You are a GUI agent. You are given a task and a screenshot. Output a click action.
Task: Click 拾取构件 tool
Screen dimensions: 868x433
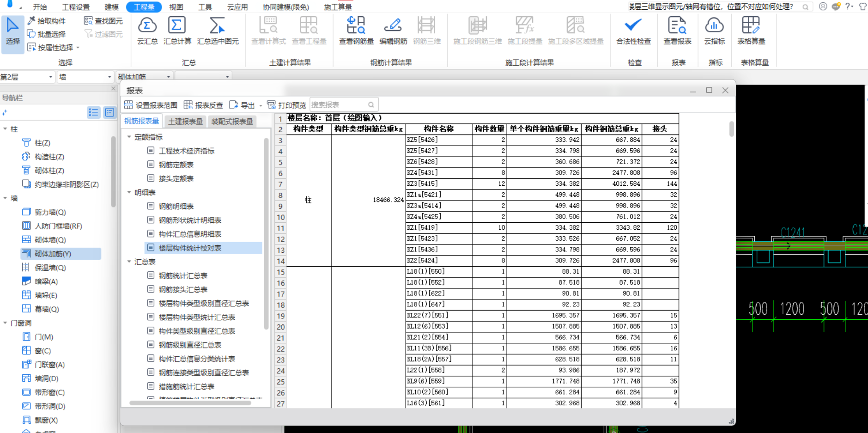click(47, 21)
